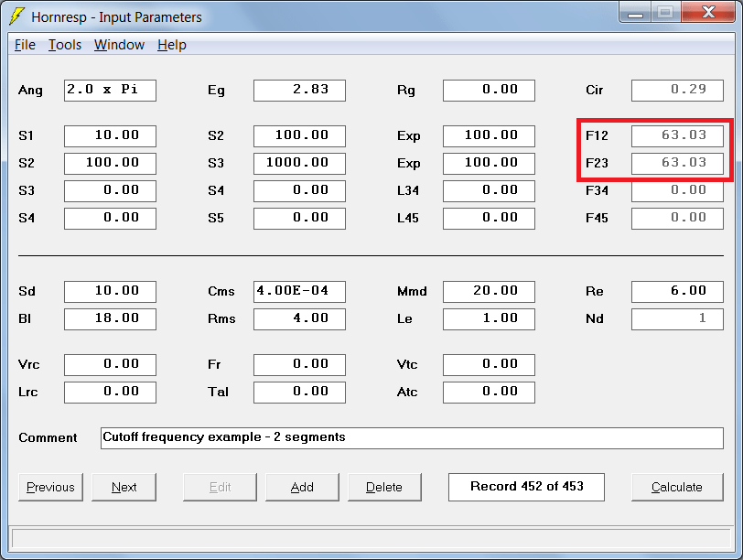743x560 pixels.
Task: Click the Record 452 of 453 box
Action: tap(526, 487)
